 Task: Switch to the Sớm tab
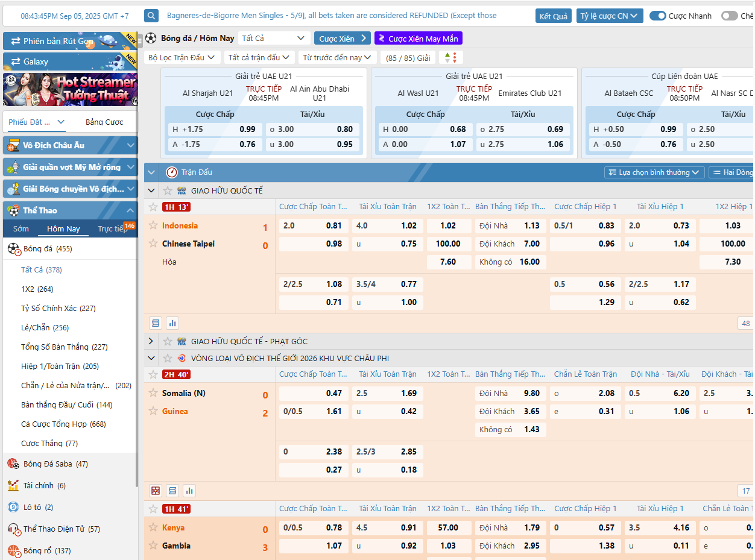click(x=21, y=229)
